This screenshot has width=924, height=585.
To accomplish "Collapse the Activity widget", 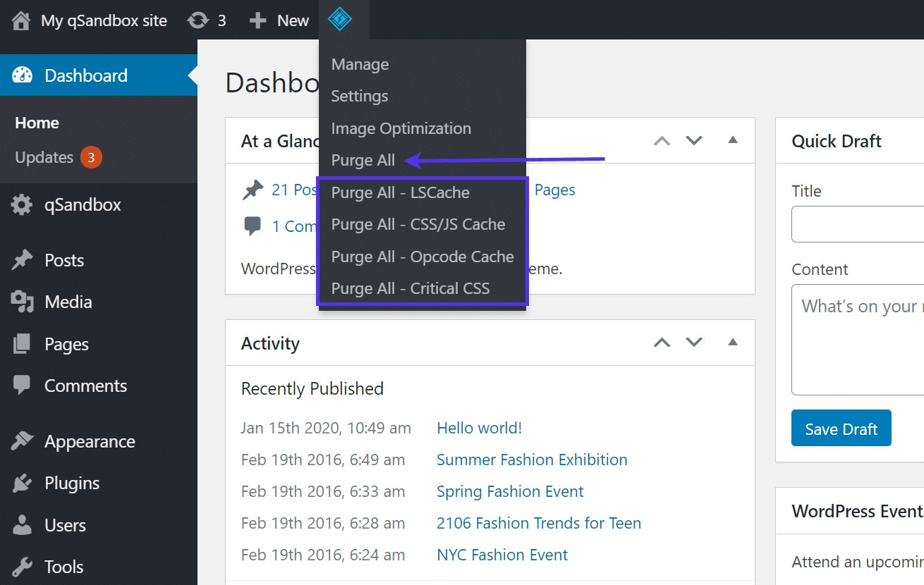I will (733, 343).
